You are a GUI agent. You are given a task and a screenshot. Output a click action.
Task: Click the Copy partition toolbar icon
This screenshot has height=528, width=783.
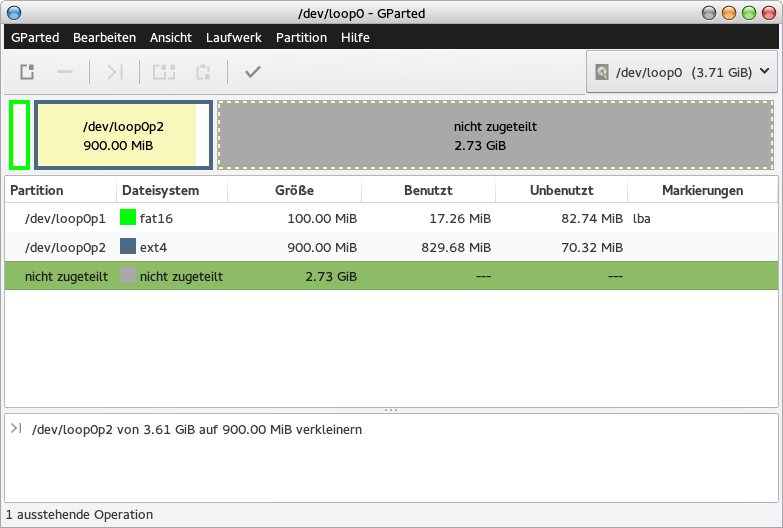164,72
